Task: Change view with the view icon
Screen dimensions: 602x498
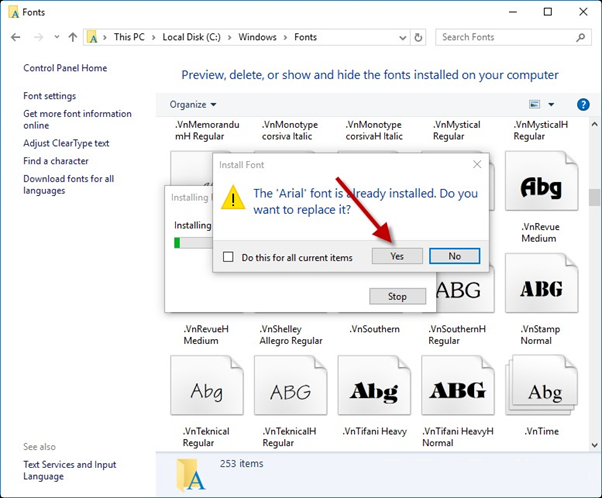Action: coord(534,104)
